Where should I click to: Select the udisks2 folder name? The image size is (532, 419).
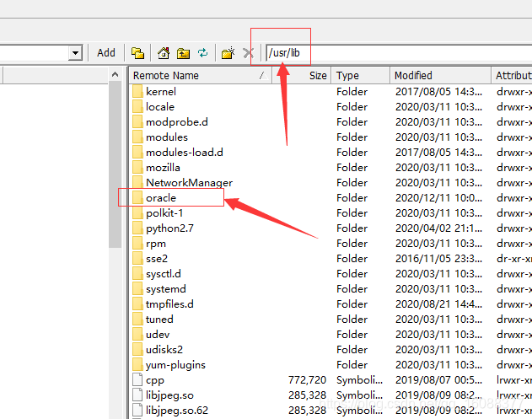point(164,350)
